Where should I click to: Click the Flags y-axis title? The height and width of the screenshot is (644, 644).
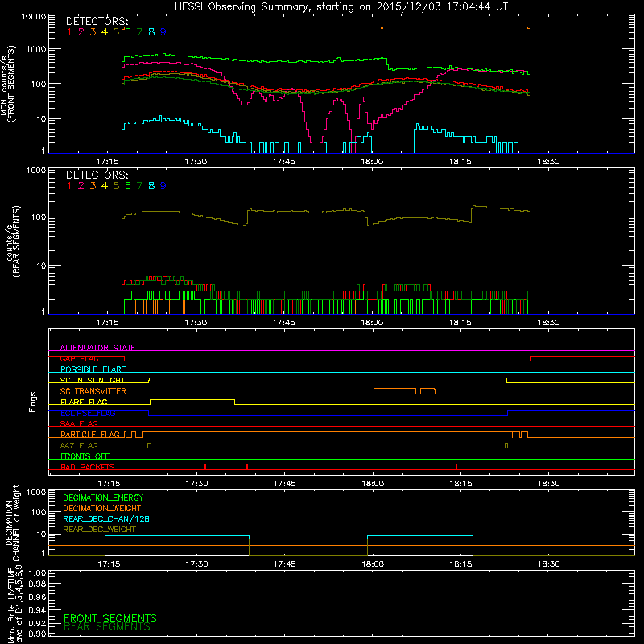33,402
